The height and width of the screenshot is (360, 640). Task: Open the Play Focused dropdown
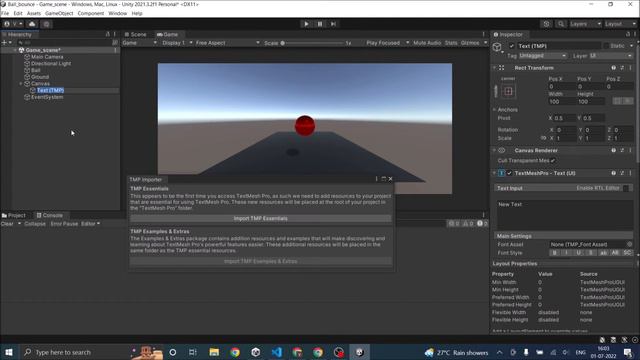click(x=387, y=43)
